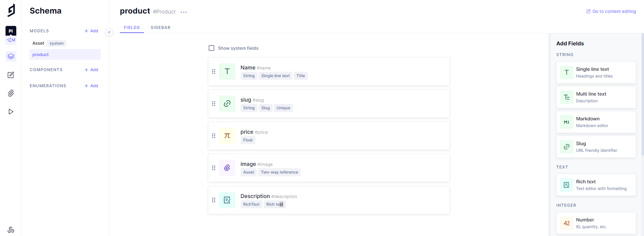The height and width of the screenshot is (236, 644).
Task: Grab the image field drag handle
Action: 214,168
